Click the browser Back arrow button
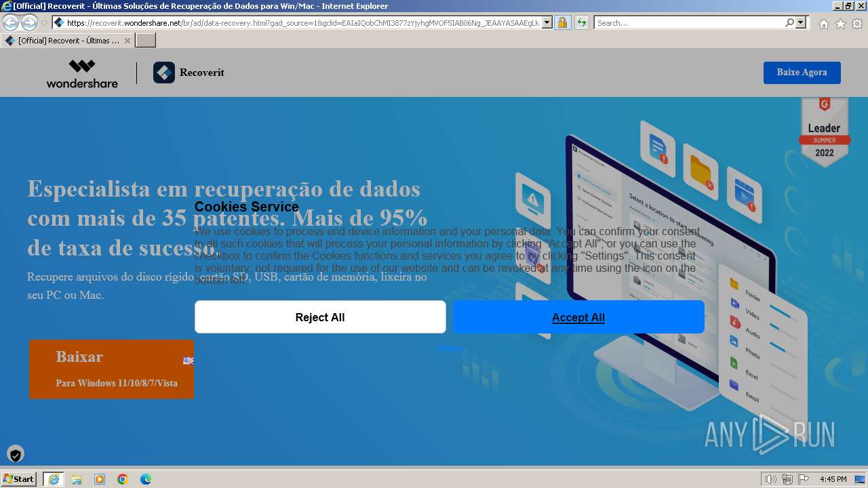 11,23
